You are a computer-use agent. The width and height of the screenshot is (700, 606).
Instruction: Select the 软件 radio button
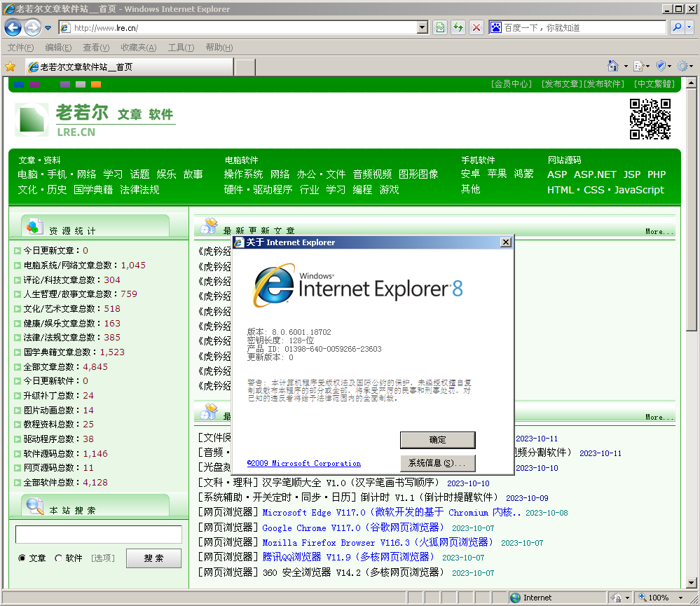[58, 558]
